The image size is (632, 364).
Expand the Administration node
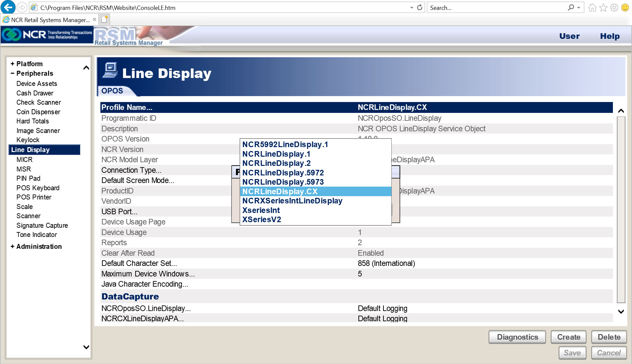click(x=12, y=246)
